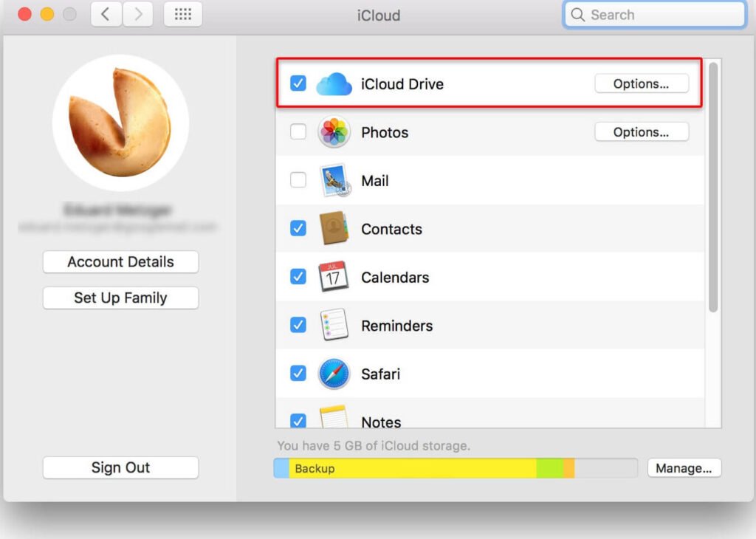The width and height of the screenshot is (756, 539).
Task: Click the fortune cookie profile picture
Action: click(x=120, y=123)
